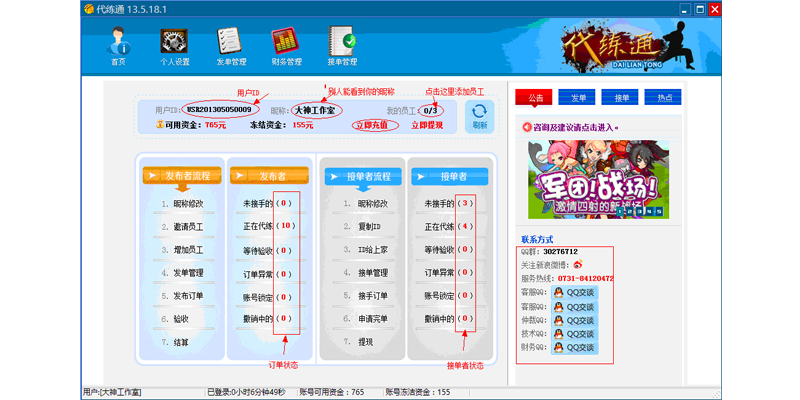Screen dimensions: 800x400
Task: Close the 代练通 window
Action: point(714,9)
